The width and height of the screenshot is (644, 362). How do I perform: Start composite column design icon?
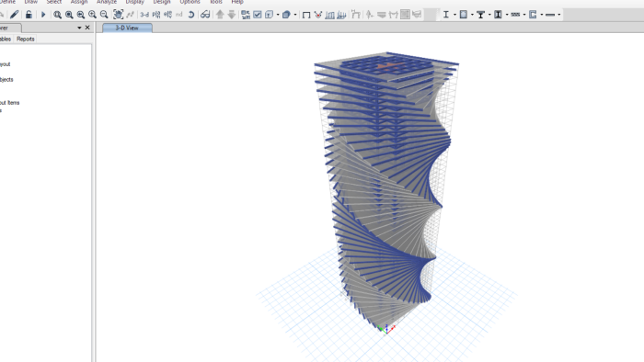pos(498,15)
